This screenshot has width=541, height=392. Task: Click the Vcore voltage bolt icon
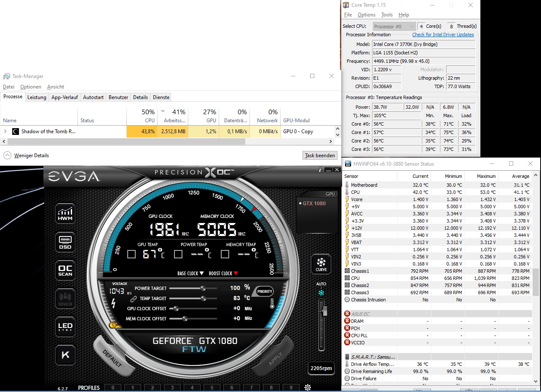tap(347, 199)
